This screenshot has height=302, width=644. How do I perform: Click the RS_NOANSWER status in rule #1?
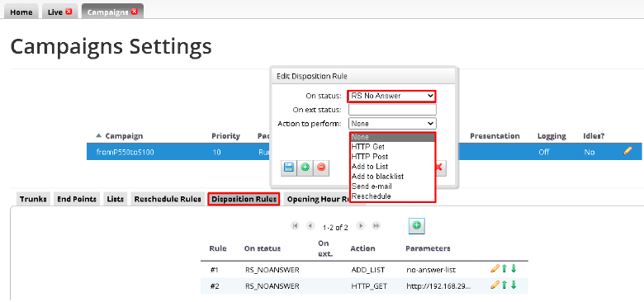point(272,270)
